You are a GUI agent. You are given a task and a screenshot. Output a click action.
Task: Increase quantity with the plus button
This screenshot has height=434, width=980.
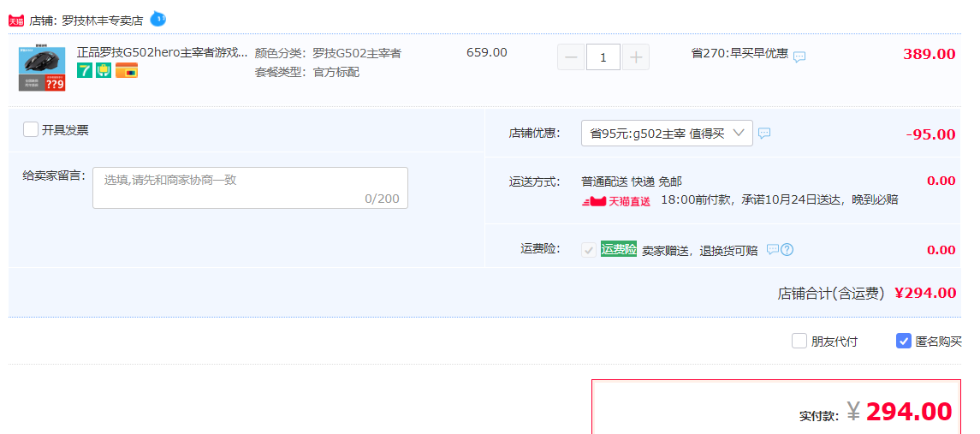[636, 57]
